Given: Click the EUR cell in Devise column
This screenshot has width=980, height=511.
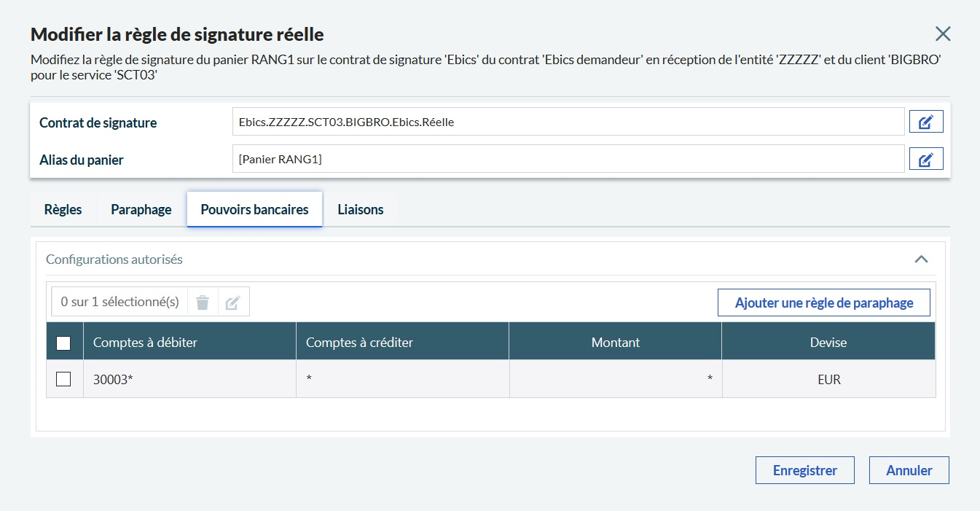Looking at the screenshot, I should (x=828, y=379).
